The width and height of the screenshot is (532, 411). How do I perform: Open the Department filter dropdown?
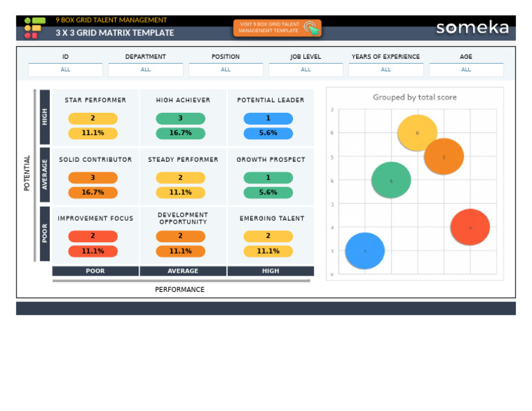pyautogui.click(x=145, y=69)
